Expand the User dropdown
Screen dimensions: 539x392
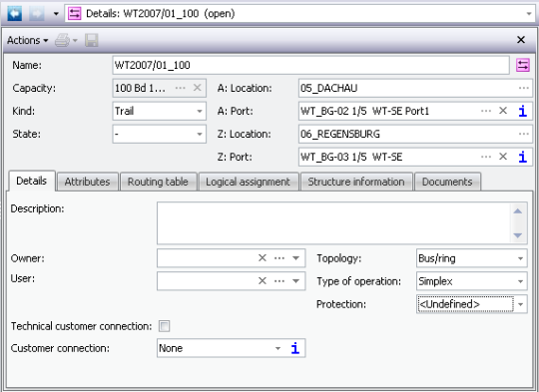pyautogui.click(x=295, y=281)
